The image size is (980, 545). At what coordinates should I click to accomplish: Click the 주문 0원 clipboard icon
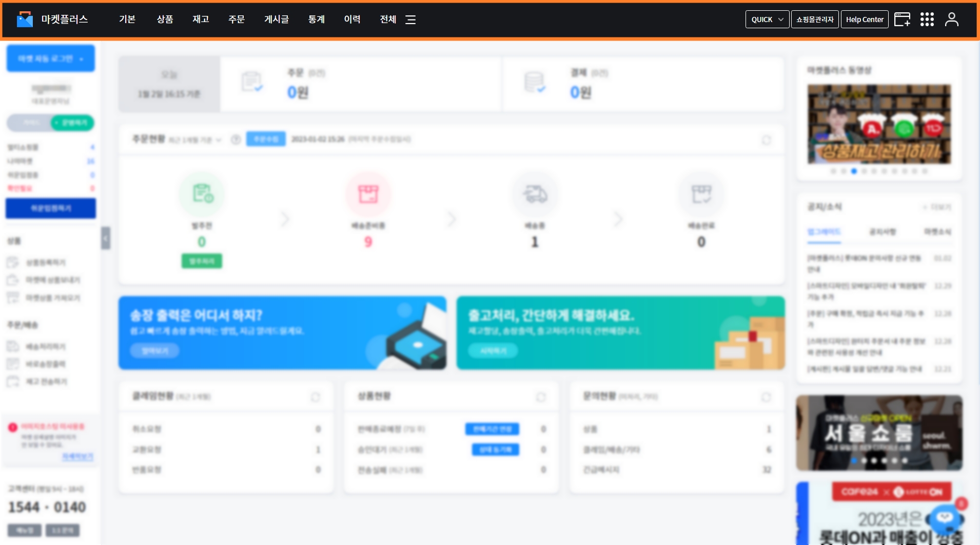251,82
